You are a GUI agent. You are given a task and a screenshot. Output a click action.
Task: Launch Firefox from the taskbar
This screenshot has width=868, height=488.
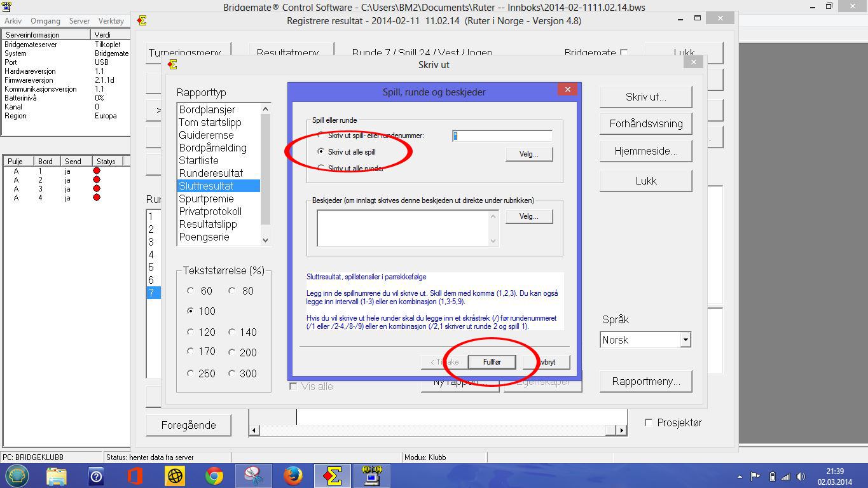tap(293, 476)
